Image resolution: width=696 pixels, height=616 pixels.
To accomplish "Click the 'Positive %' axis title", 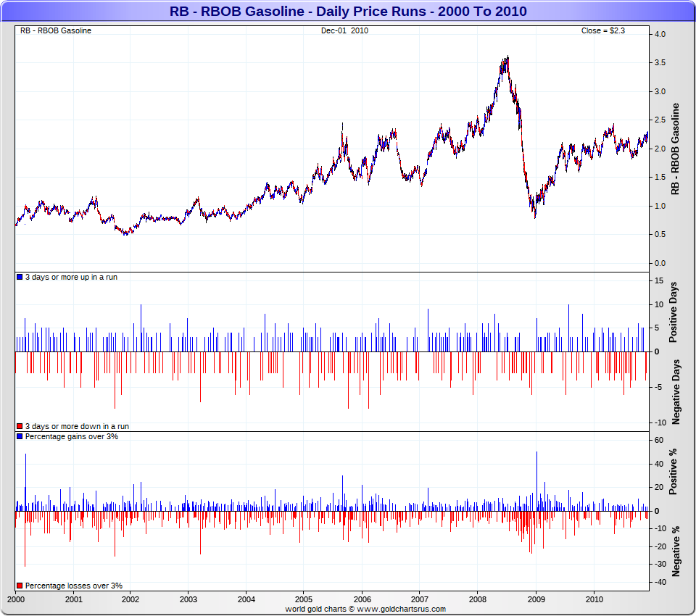I will coord(673,471).
